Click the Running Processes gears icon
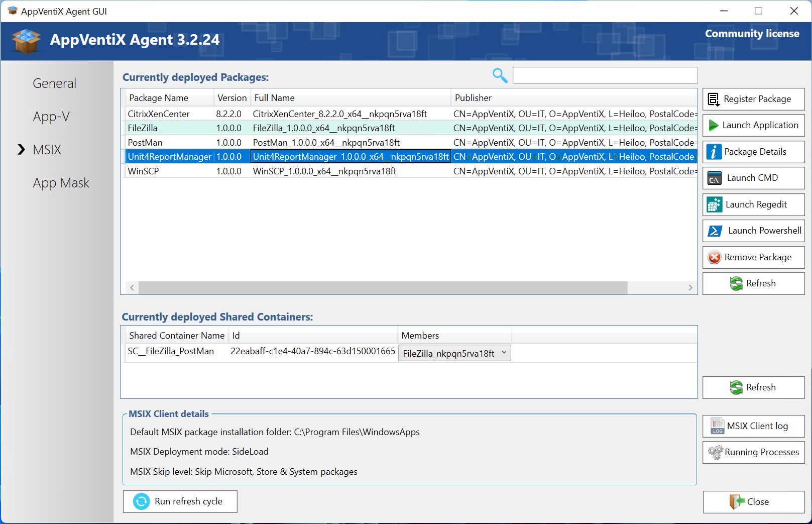Image resolution: width=812 pixels, height=524 pixels. click(x=715, y=452)
